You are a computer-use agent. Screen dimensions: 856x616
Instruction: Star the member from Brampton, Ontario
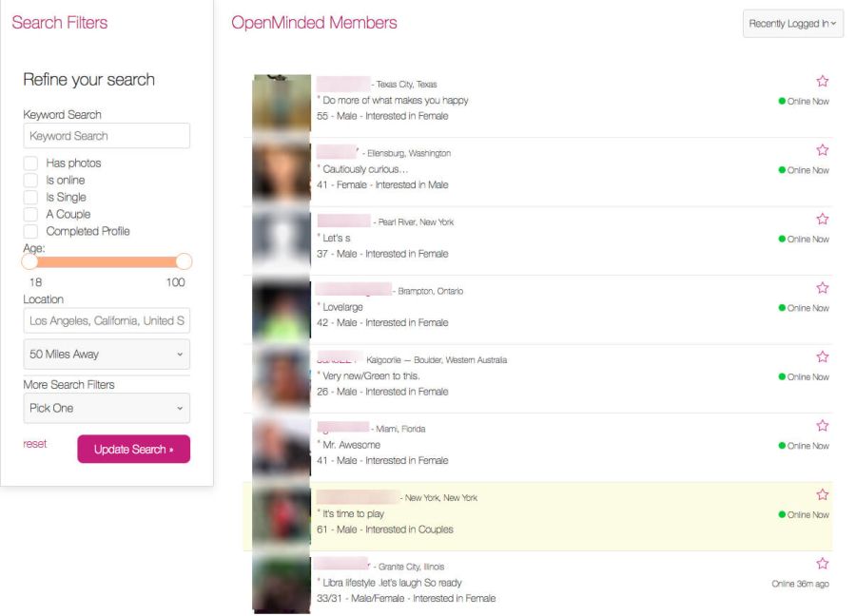click(x=822, y=287)
